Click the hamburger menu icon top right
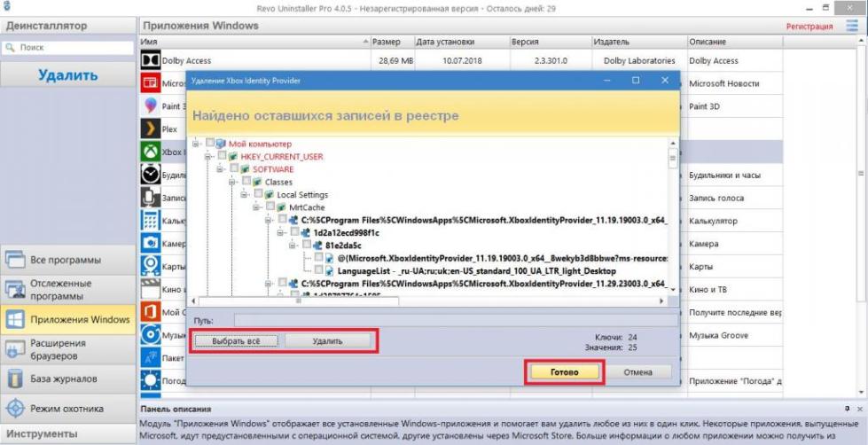The height and width of the screenshot is (445, 868). [x=852, y=26]
